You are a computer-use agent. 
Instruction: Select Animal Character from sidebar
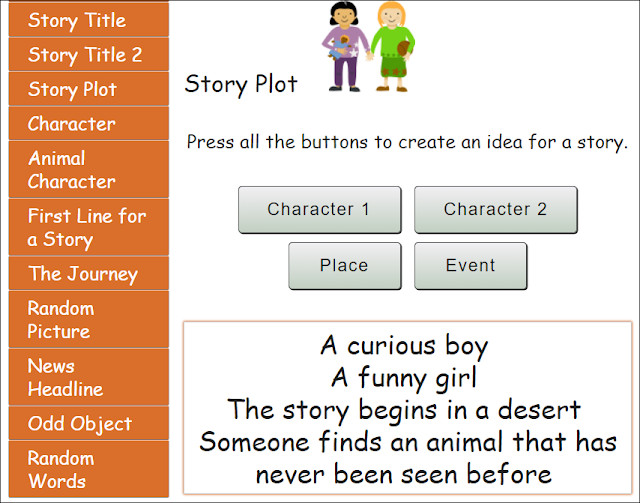[89, 169]
